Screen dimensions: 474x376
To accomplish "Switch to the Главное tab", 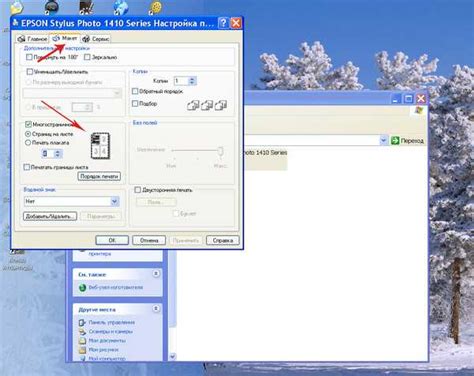I will 33,39.
